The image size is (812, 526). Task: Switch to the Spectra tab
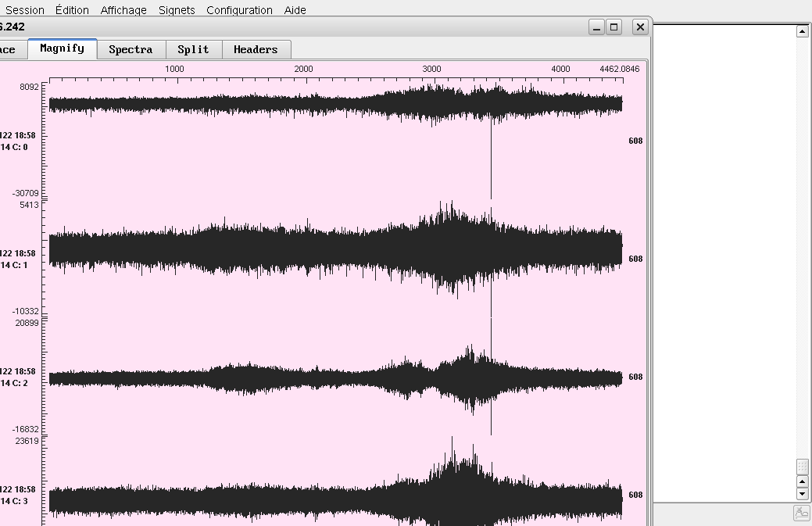coord(131,50)
